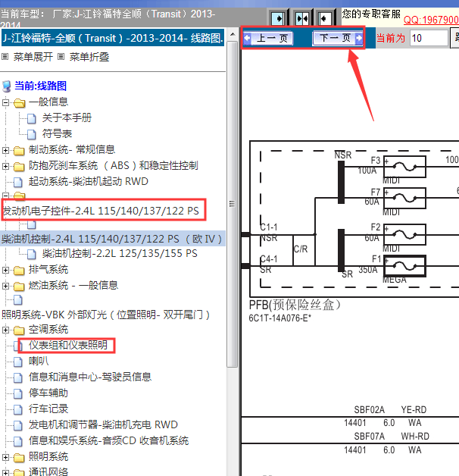Expand 防抱死刹车系统 (ABS) folder
This screenshot has height=476, width=459.
coord(5,166)
